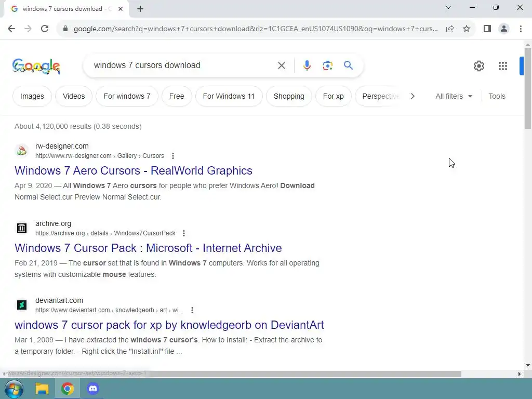The height and width of the screenshot is (399, 532).
Task: Go back using the browser back arrow
Action: point(11,29)
